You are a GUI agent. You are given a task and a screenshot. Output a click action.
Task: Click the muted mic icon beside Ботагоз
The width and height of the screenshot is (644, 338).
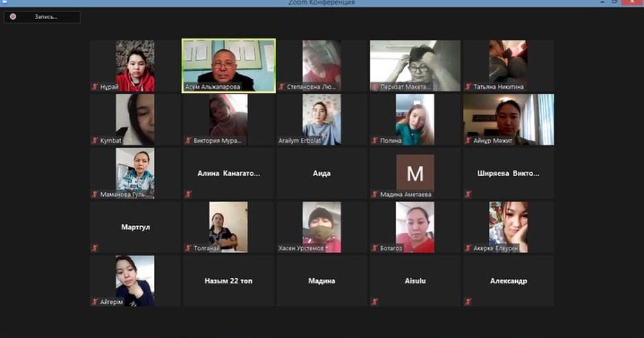click(x=374, y=248)
